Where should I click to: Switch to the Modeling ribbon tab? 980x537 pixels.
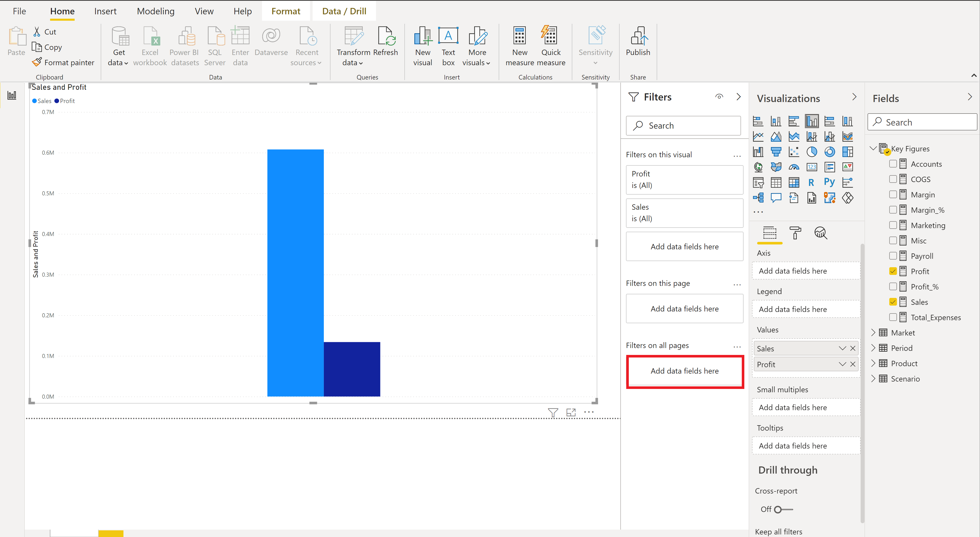pyautogui.click(x=156, y=11)
